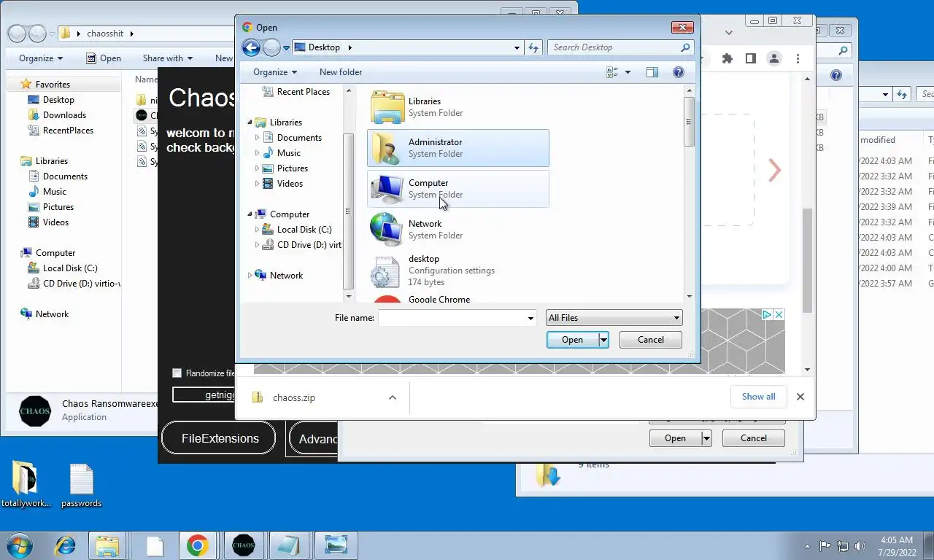Close the Chrome downloads bar
Image resolution: width=934 pixels, height=560 pixels.
(x=800, y=397)
